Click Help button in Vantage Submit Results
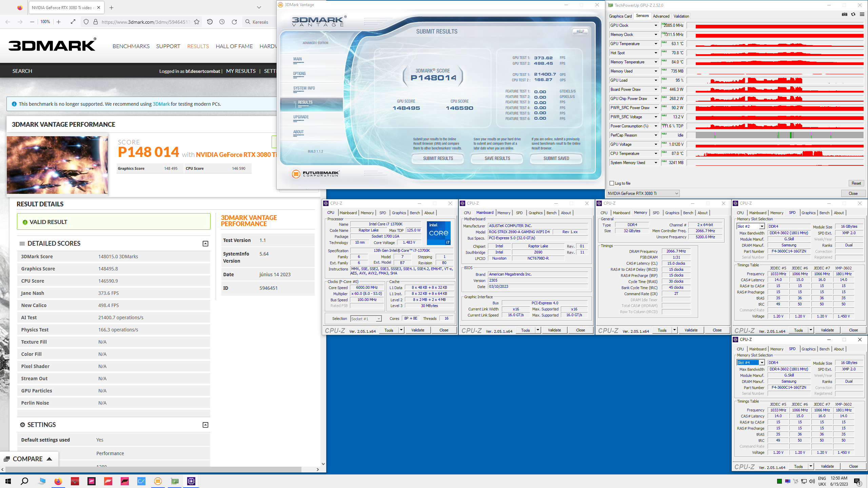 click(x=580, y=32)
